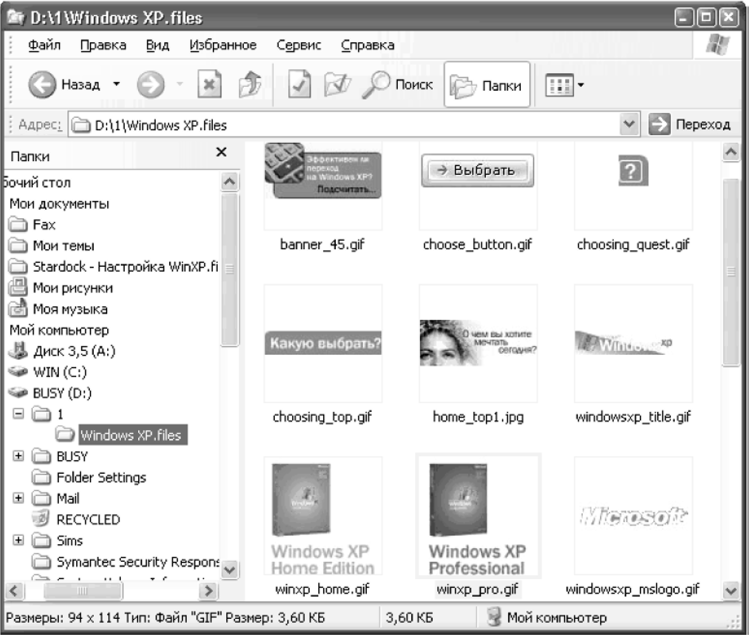Click the checkmark page toolbar icon

[299, 85]
